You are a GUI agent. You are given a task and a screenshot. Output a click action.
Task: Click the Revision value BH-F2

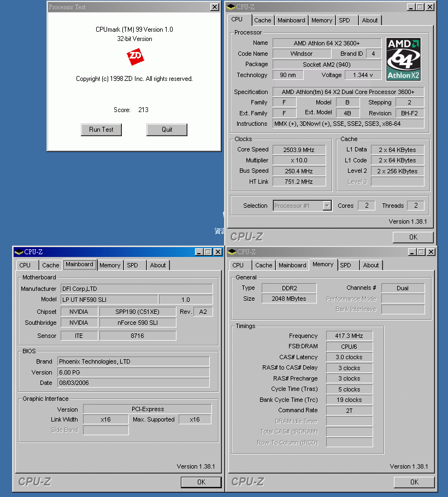tap(409, 113)
